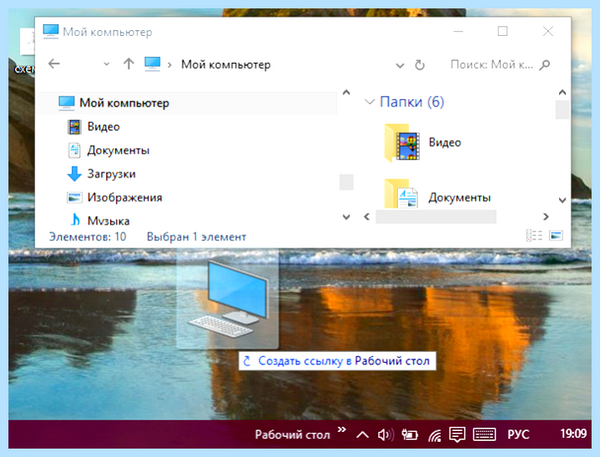
Task: Close the Мой компьютер window
Action: pyautogui.click(x=548, y=31)
